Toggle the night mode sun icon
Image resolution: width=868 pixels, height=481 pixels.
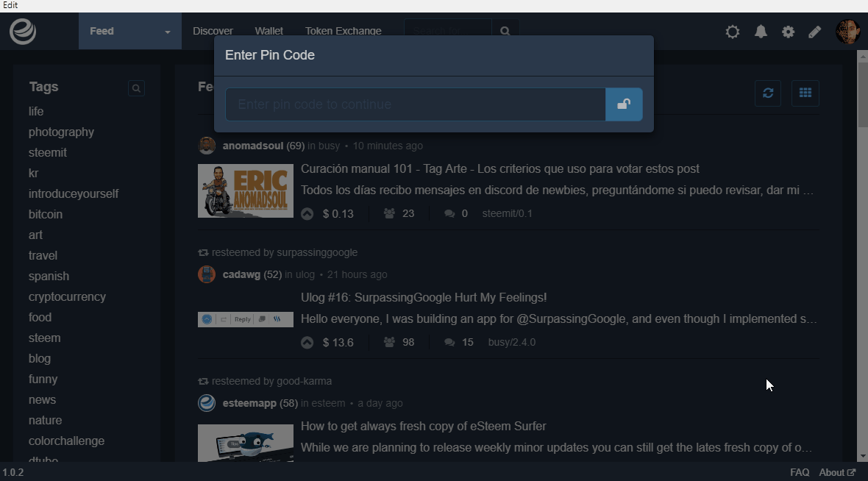[x=733, y=32]
